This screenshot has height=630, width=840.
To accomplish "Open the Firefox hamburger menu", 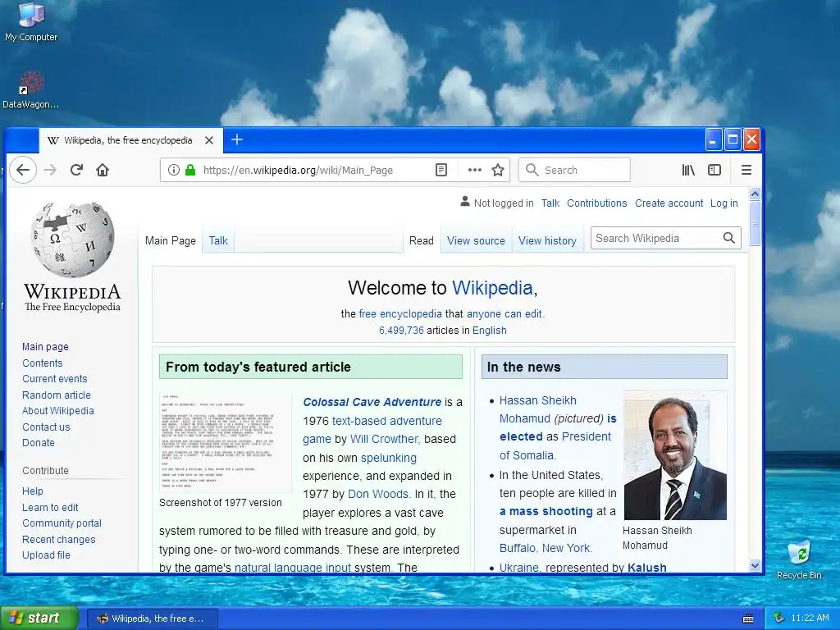I will click(x=746, y=170).
